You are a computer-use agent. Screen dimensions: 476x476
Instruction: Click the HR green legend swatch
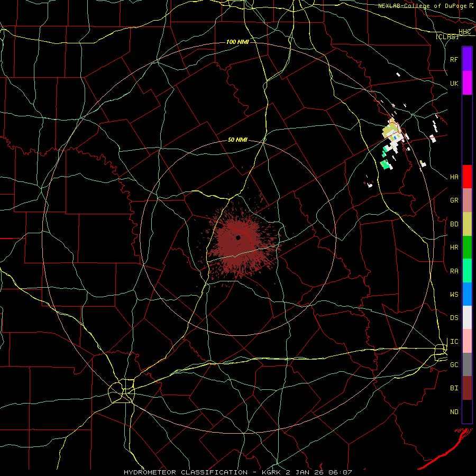[467, 247]
